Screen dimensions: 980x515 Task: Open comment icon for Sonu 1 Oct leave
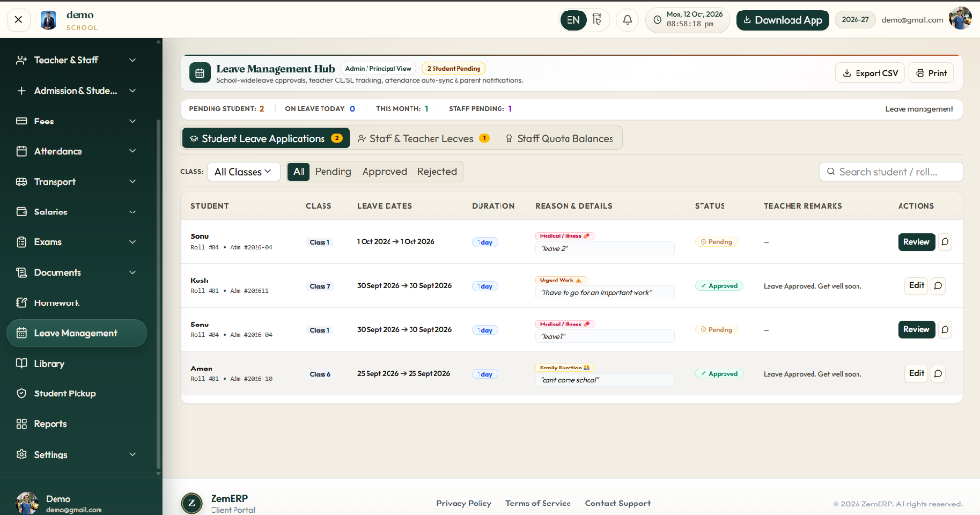[946, 242]
